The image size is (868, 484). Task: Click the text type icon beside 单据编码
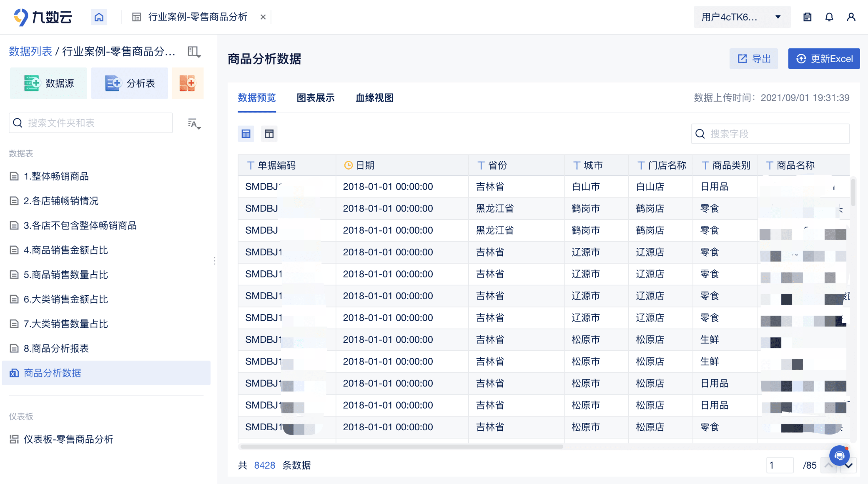(251, 165)
